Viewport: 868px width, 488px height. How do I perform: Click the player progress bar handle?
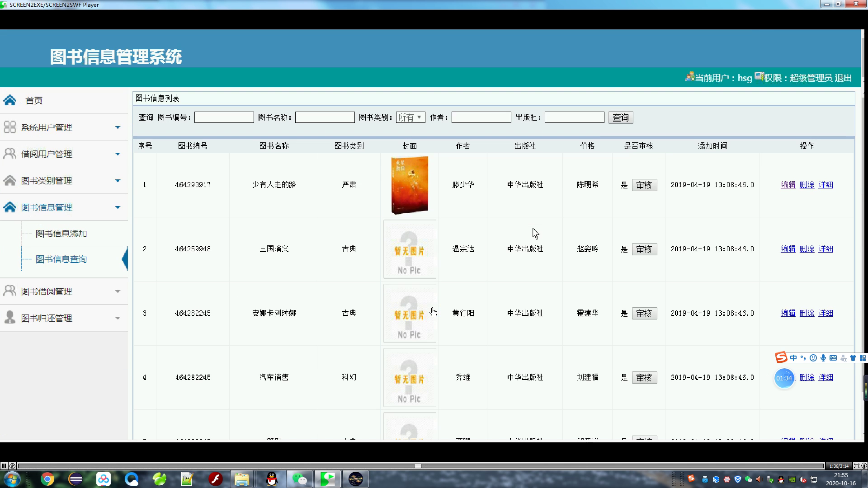point(418,466)
